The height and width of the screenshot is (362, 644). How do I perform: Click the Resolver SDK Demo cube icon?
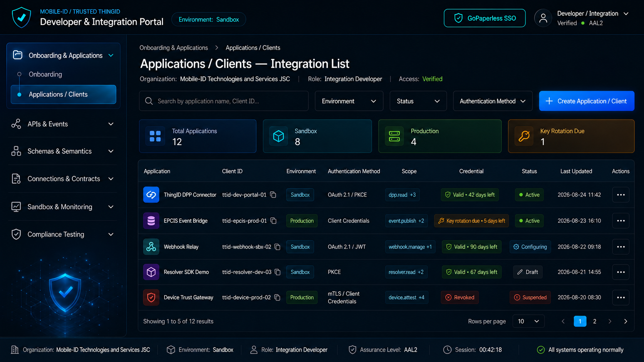(151, 272)
